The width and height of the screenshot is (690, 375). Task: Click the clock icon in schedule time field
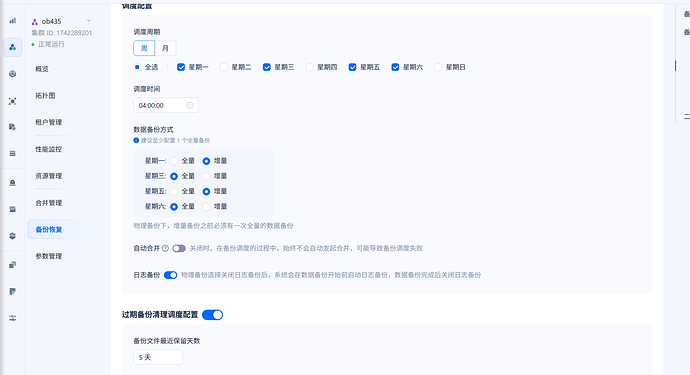coord(190,105)
